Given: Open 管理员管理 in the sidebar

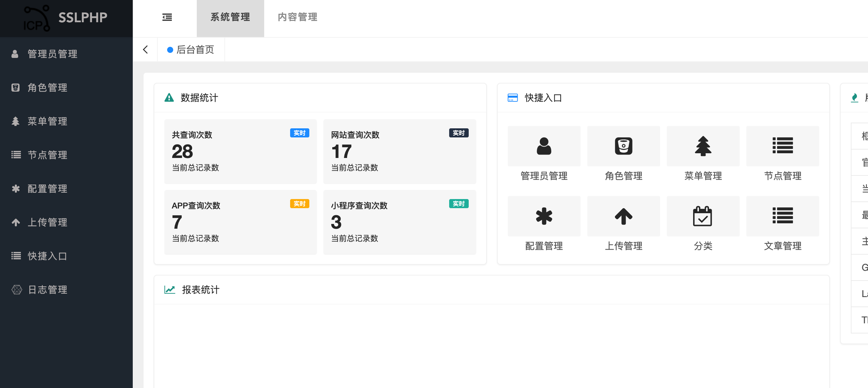Looking at the screenshot, I should pyautogui.click(x=66, y=54).
